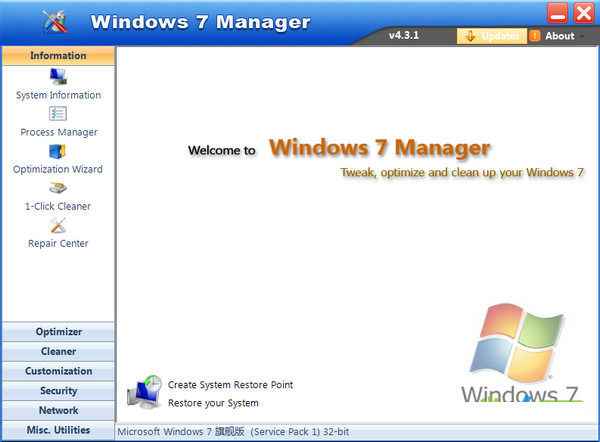
Task: Open Optimization Wizard icon
Action: click(x=58, y=151)
